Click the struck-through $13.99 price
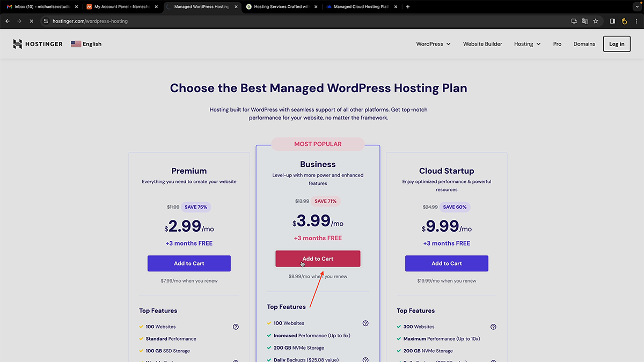 coord(302,201)
